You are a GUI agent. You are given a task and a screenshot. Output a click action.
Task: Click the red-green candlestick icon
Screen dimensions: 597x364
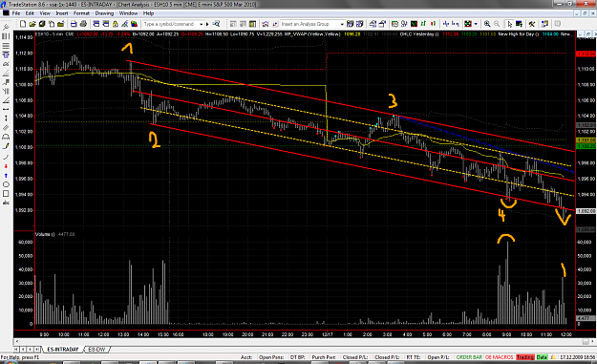point(433,24)
